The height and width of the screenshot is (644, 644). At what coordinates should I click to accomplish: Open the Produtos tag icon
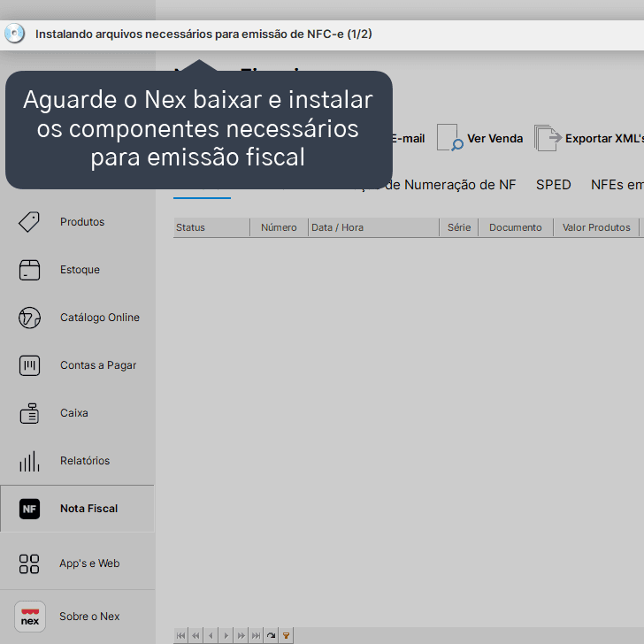click(x=29, y=222)
